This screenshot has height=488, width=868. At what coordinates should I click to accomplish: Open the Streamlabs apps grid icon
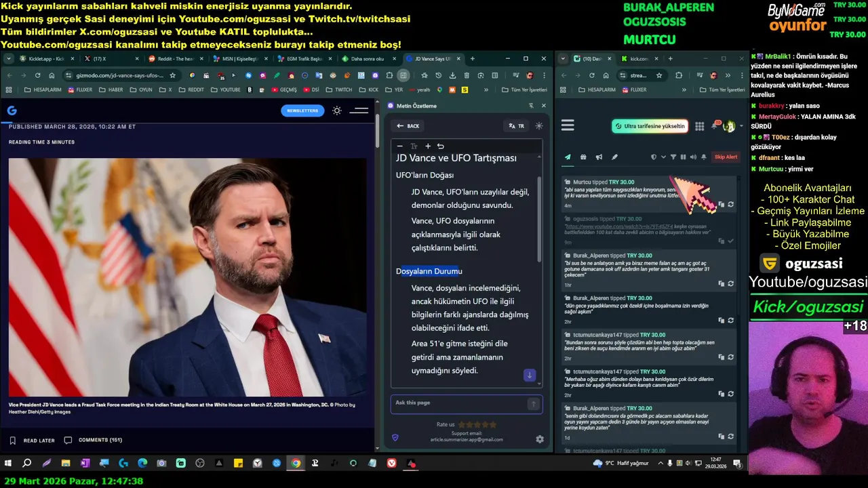pos(699,126)
